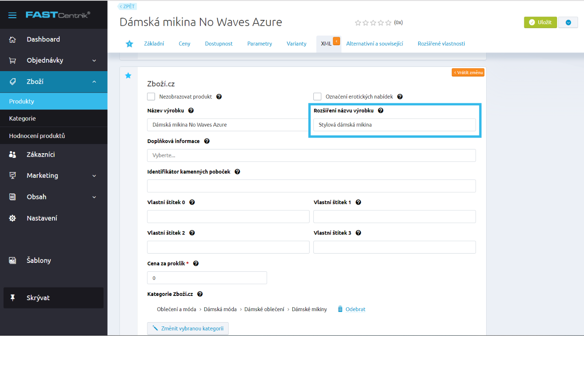Click the Objednávky cart icon
The width and height of the screenshot is (584, 392).
(13, 61)
